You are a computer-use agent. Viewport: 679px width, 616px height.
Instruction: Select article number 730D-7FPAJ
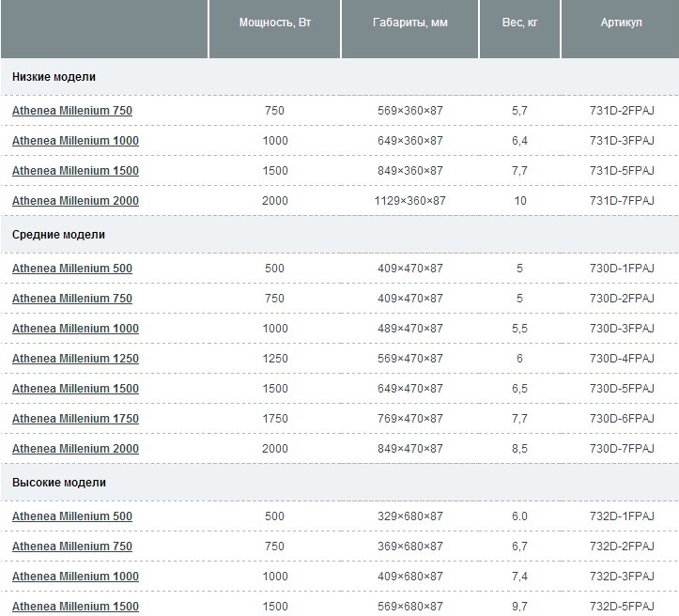pyautogui.click(x=622, y=449)
